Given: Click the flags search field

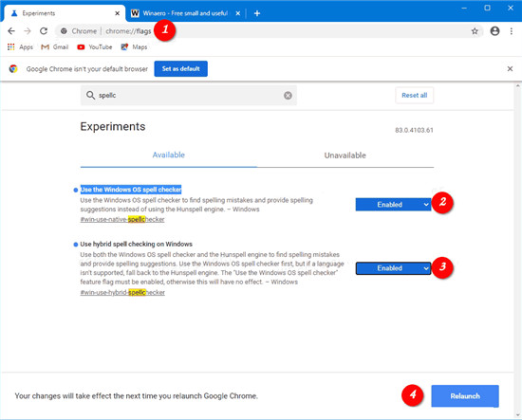Looking at the screenshot, I should pyautogui.click(x=189, y=96).
